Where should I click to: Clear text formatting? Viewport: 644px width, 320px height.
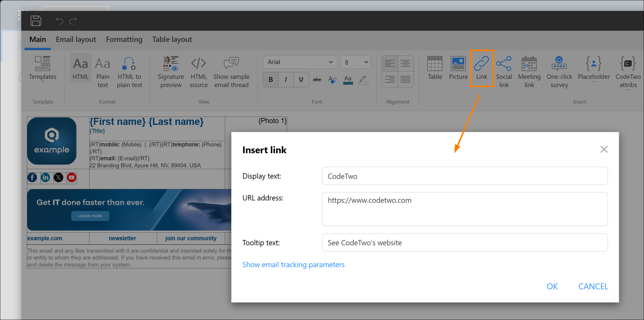pos(332,79)
